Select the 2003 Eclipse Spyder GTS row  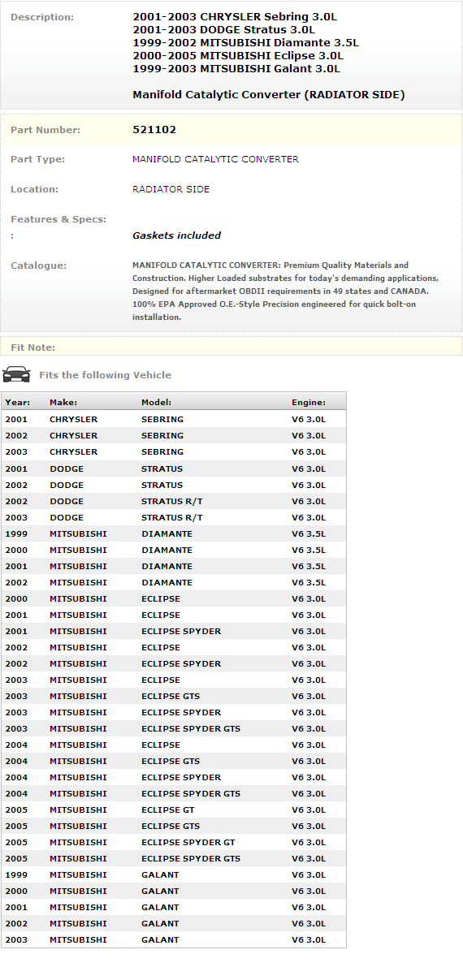point(174,728)
